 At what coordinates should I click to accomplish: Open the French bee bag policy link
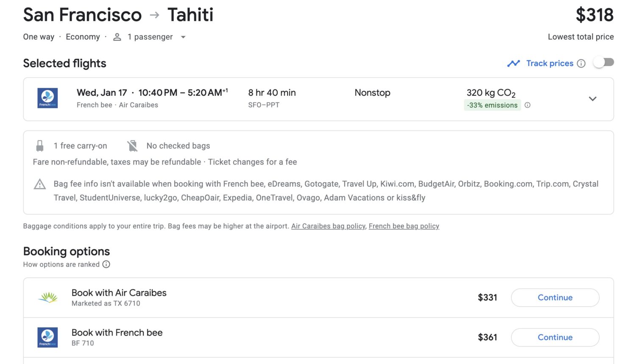click(x=404, y=226)
